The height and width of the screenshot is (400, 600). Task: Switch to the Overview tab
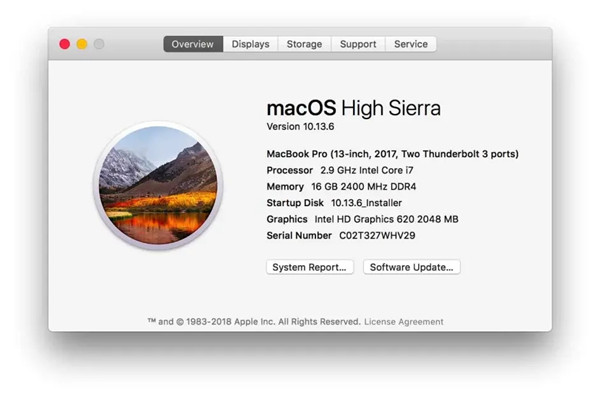pyautogui.click(x=192, y=44)
